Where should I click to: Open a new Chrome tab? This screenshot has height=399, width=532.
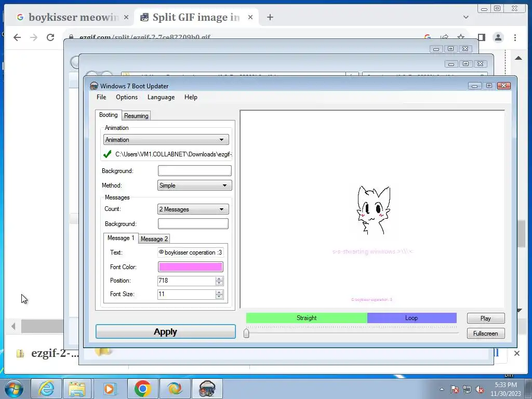tap(270, 17)
